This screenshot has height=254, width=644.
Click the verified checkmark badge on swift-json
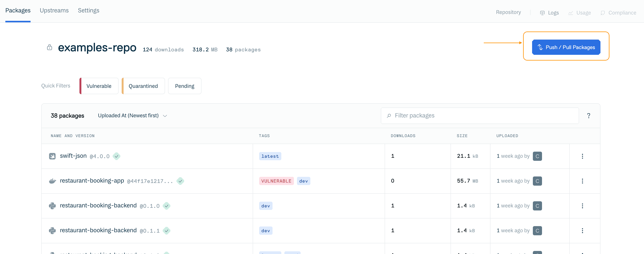[x=117, y=156]
